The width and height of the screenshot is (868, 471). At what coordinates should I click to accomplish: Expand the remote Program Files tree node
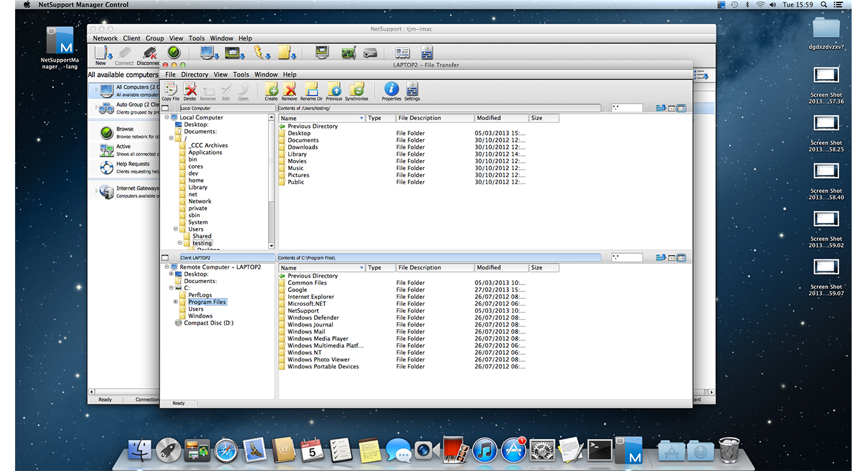[x=176, y=302]
